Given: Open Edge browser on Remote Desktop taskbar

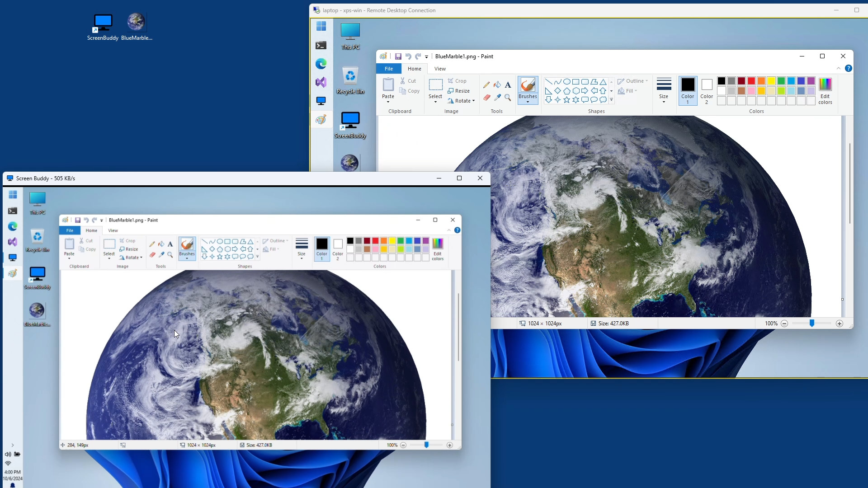Looking at the screenshot, I should (x=321, y=64).
